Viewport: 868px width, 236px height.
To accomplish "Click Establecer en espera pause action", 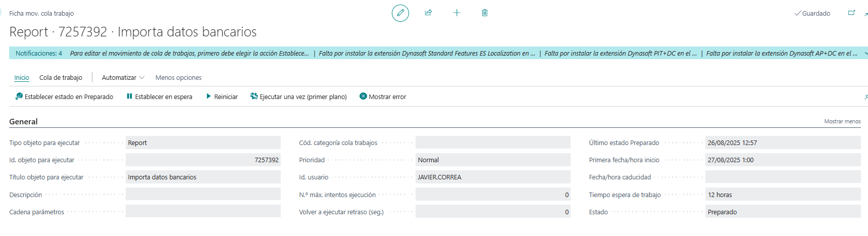I will (159, 97).
